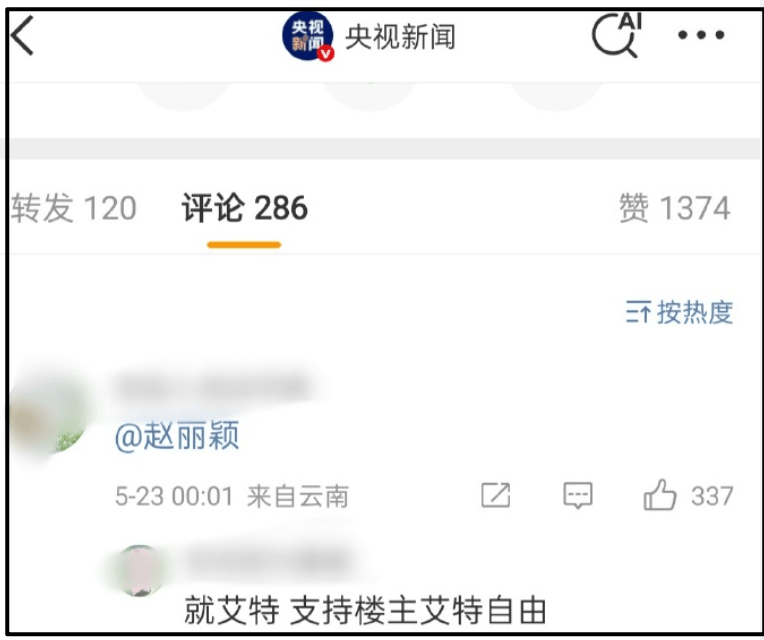
Task: Open the AI search icon
Action: click(x=616, y=35)
